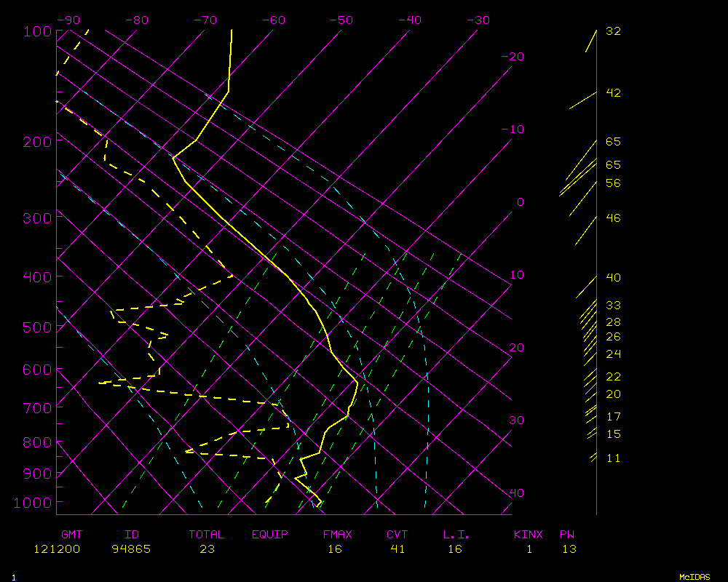The width and height of the screenshot is (728, 582).
Task: Click the wind barb beside the 11 label
Action: [x=593, y=457]
